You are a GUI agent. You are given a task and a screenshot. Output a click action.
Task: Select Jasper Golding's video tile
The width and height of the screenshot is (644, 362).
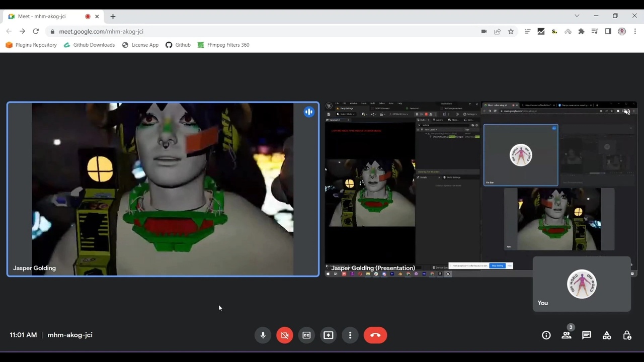click(x=163, y=189)
